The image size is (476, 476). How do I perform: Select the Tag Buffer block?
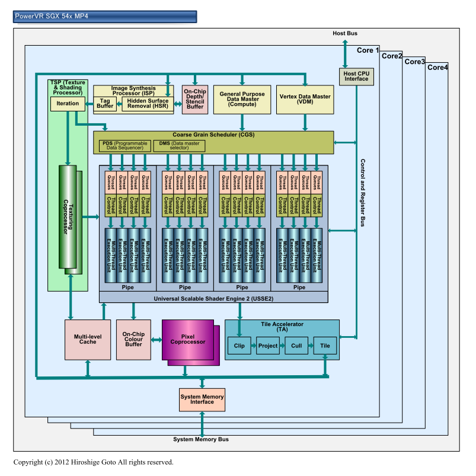pos(105,104)
